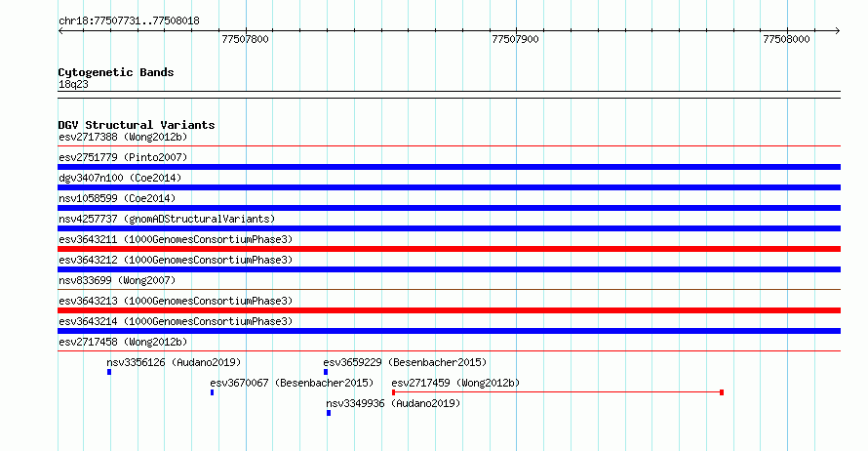Click the 77507900 ruler position
This screenshot has height=451, width=868.
tap(515, 39)
